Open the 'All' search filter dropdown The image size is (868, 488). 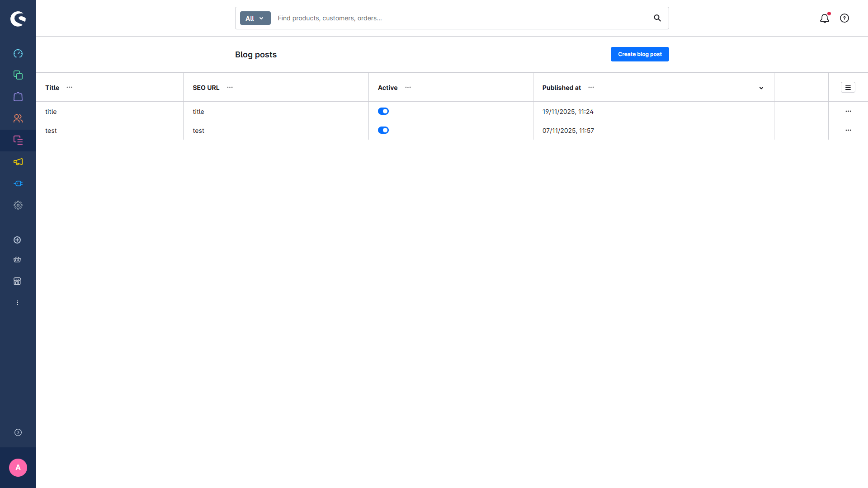tap(255, 18)
